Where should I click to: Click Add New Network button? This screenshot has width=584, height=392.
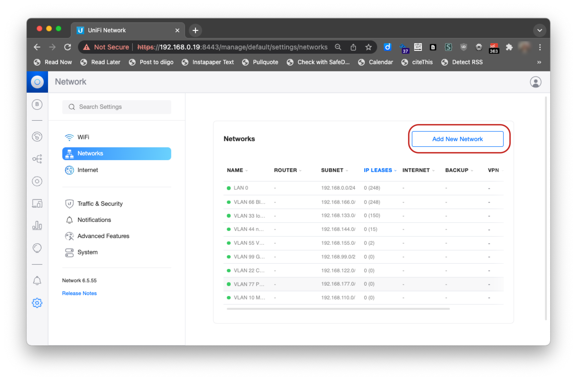tap(457, 139)
